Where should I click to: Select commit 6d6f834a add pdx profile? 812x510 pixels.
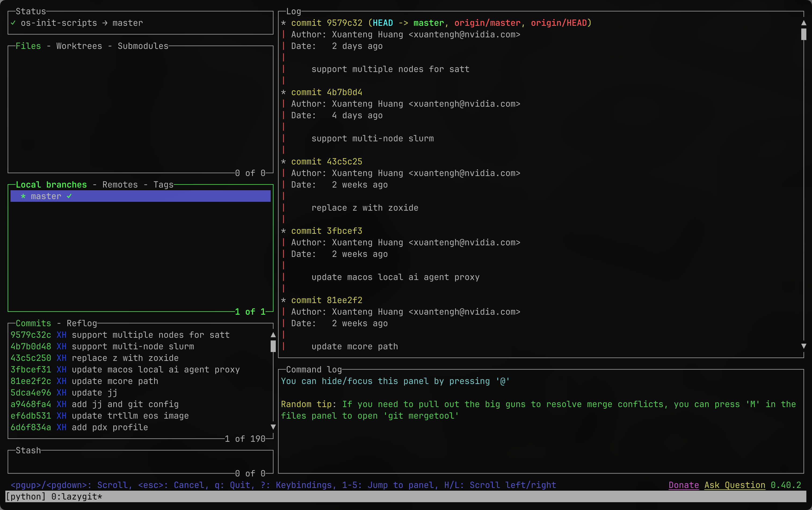coord(140,427)
